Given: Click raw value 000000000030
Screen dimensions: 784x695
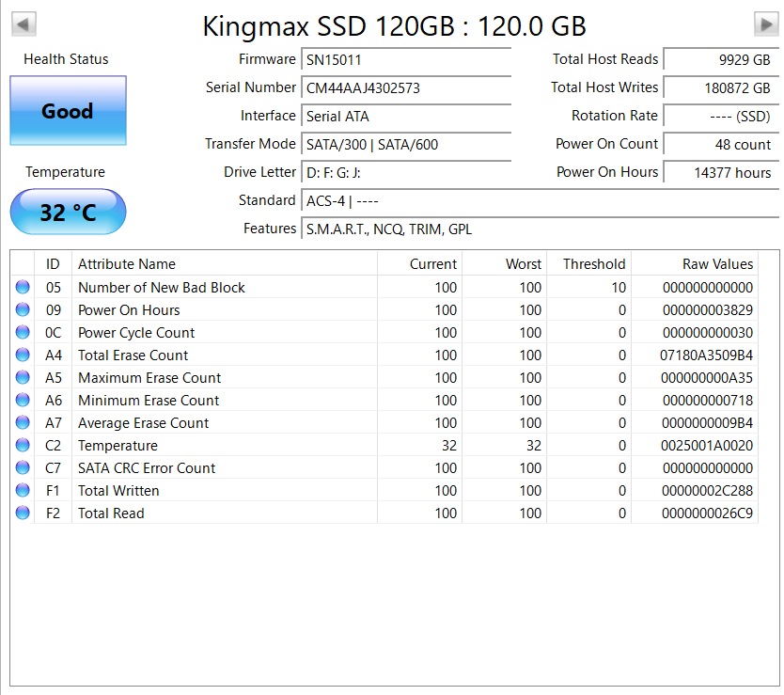Looking at the screenshot, I should [708, 332].
